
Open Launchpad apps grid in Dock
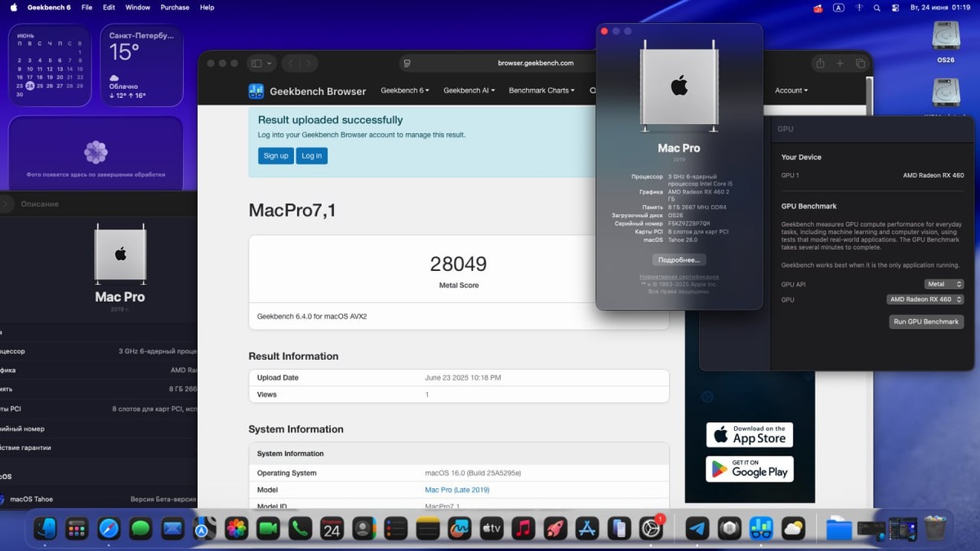77,529
